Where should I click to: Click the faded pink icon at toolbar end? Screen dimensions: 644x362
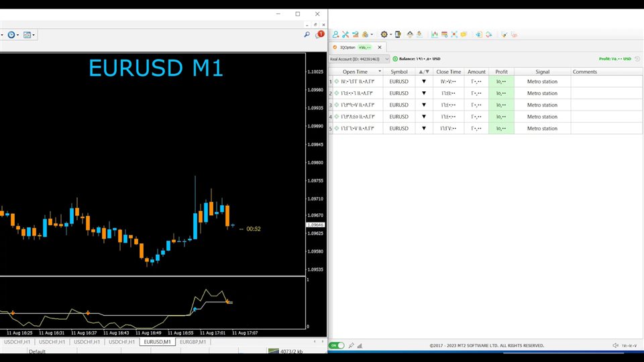click(x=514, y=34)
